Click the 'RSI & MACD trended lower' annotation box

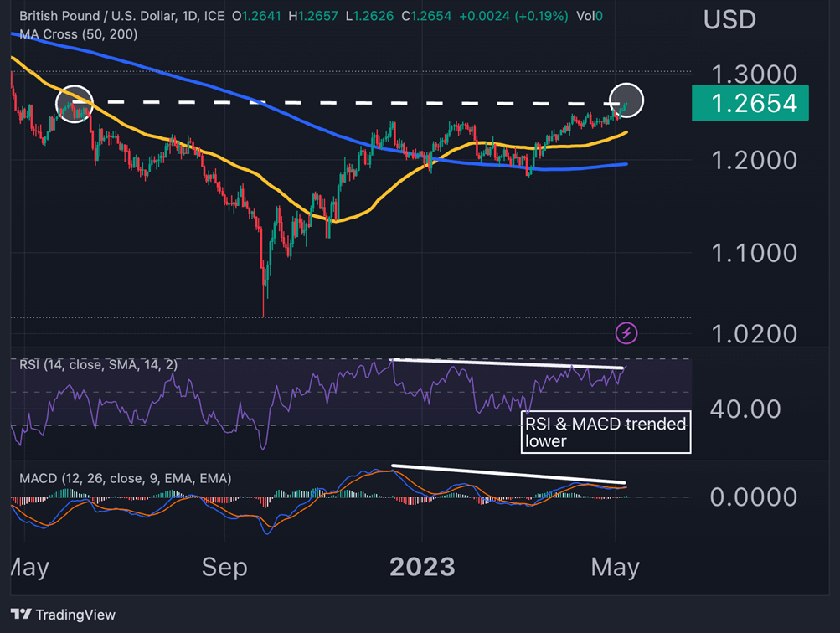[606, 432]
